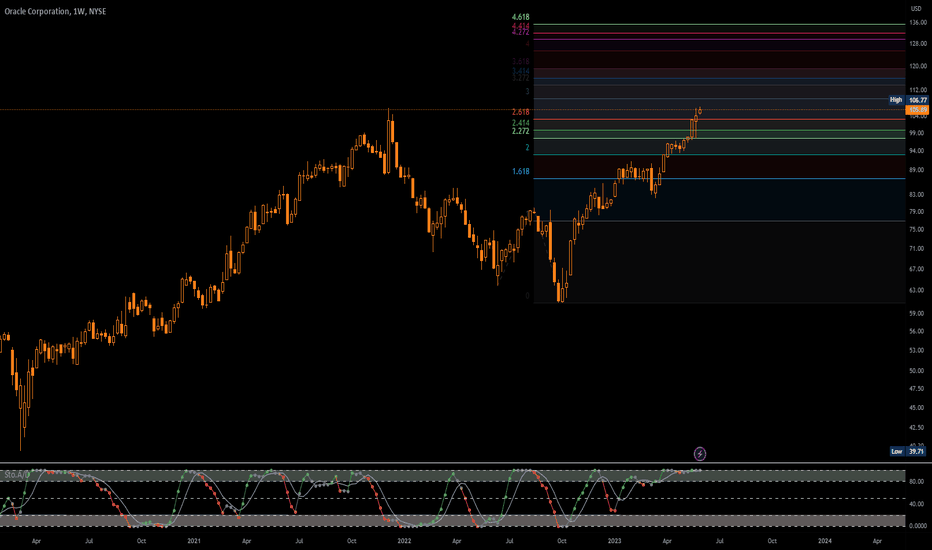Click the orange current price 105.89 tag

click(x=917, y=109)
